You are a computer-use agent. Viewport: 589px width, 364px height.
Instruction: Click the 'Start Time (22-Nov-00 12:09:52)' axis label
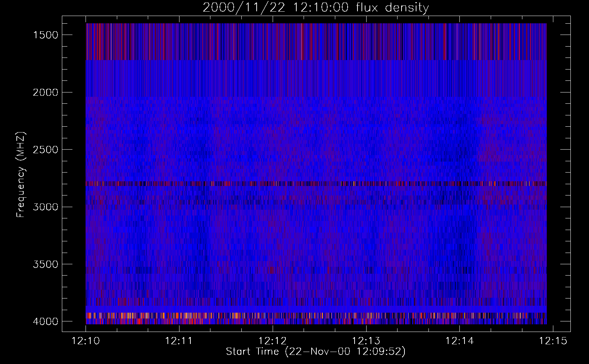coord(316,352)
